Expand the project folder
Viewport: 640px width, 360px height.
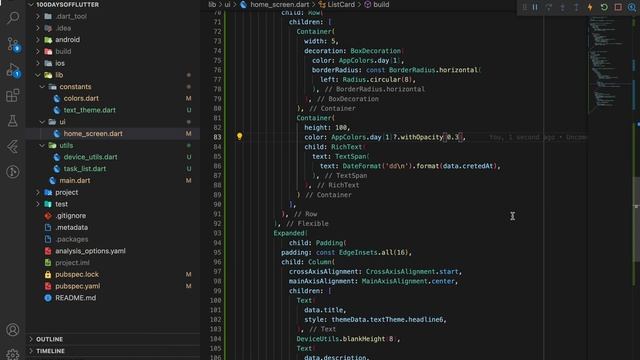tap(38, 192)
